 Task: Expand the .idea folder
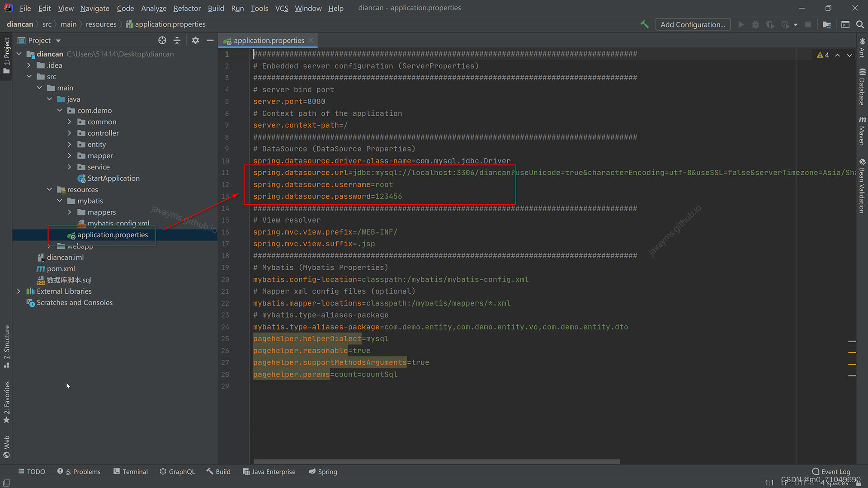click(29, 65)
